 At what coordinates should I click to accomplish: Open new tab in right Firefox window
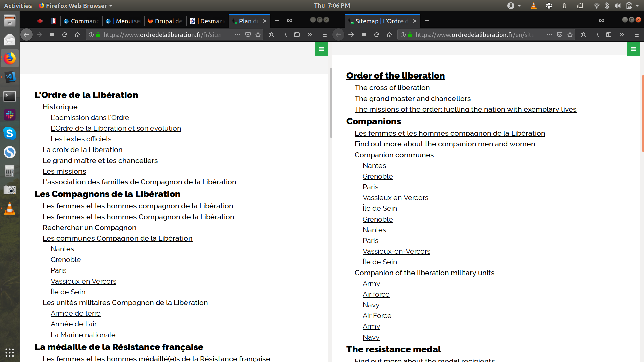427,21
